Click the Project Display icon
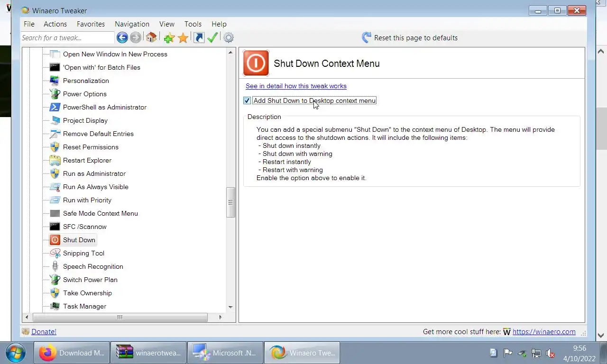 55,120
